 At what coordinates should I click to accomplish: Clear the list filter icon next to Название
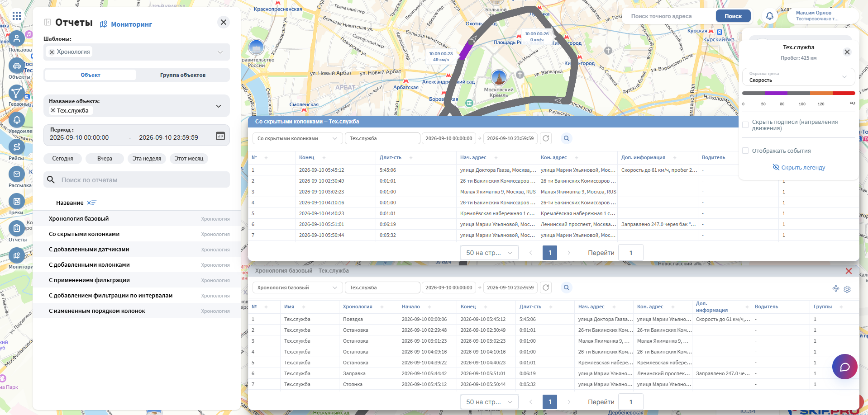pos(92,203)
